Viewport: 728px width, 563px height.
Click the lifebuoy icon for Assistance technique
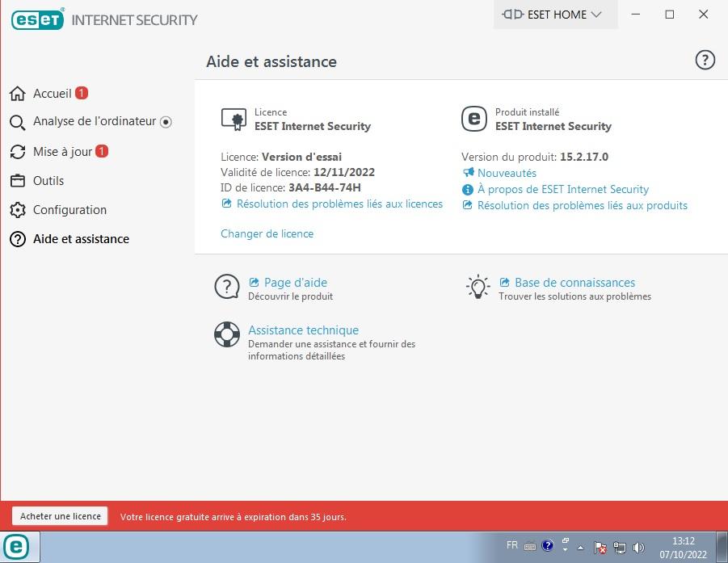[227, 334]
